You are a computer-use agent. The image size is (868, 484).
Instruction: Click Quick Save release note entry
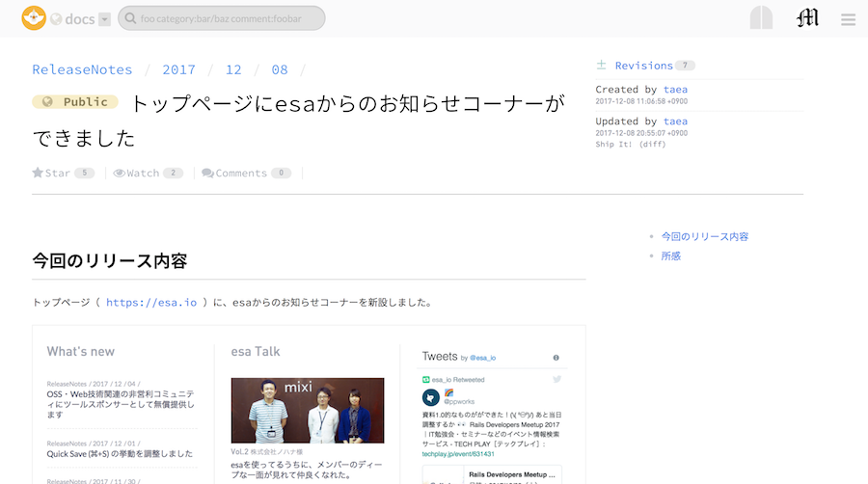pos(120,453)
